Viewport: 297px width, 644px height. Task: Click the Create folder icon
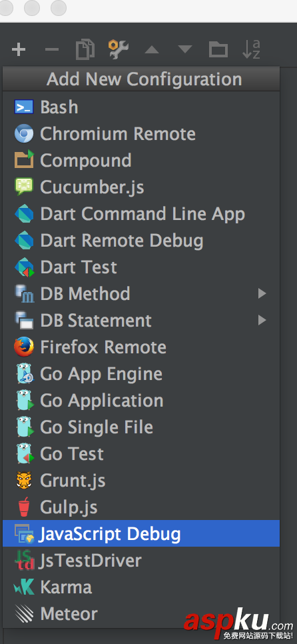point(218,49)
